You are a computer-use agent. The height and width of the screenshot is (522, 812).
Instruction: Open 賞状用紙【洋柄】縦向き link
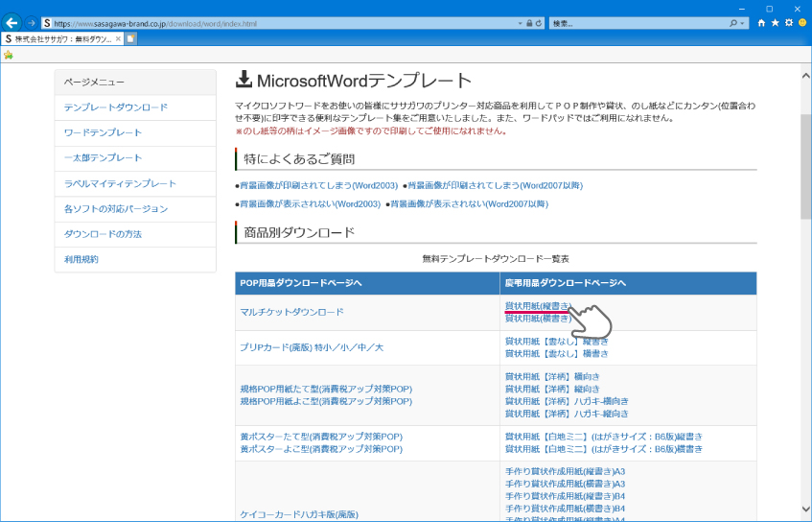click(x=552, y=389)
